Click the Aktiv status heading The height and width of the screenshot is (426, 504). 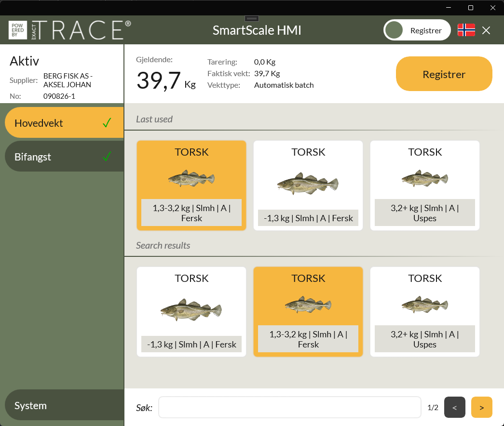(x=25, y=61)
